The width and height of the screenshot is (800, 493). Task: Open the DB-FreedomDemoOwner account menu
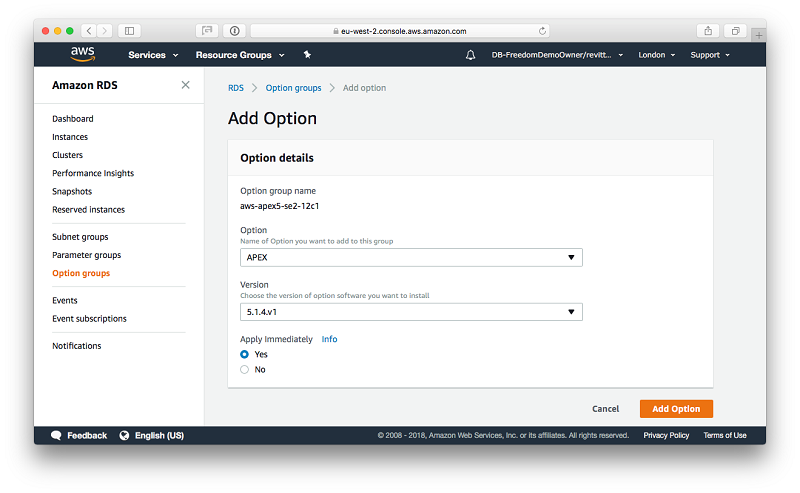[x=557, y=55]
